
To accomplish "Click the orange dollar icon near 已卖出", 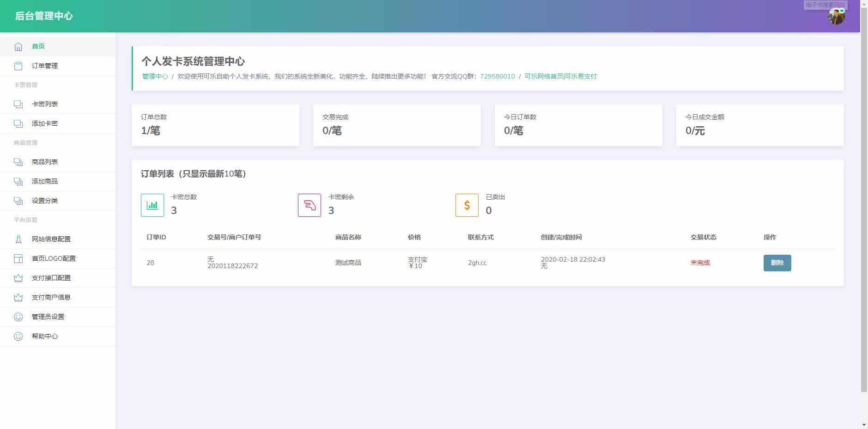I will (467, 205).
